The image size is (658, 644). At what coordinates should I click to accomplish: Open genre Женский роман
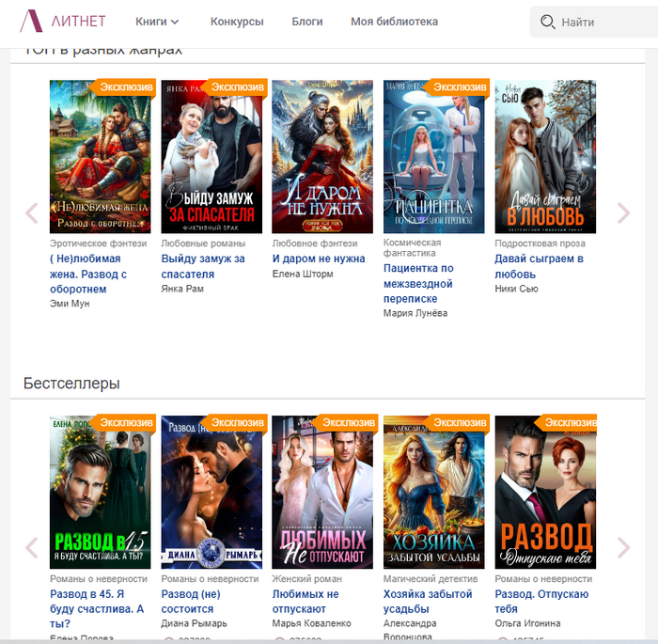[x=306, y=579]
